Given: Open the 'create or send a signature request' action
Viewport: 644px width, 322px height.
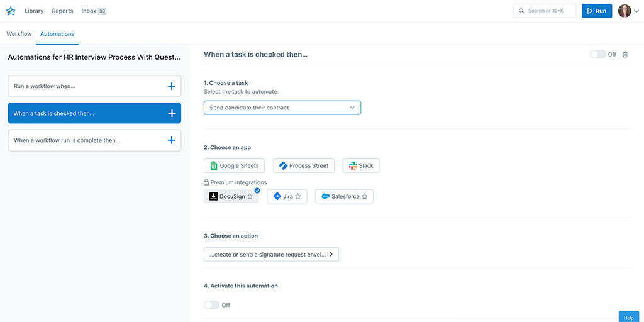Looking at the screenshot, I should [x=271, y=254].
